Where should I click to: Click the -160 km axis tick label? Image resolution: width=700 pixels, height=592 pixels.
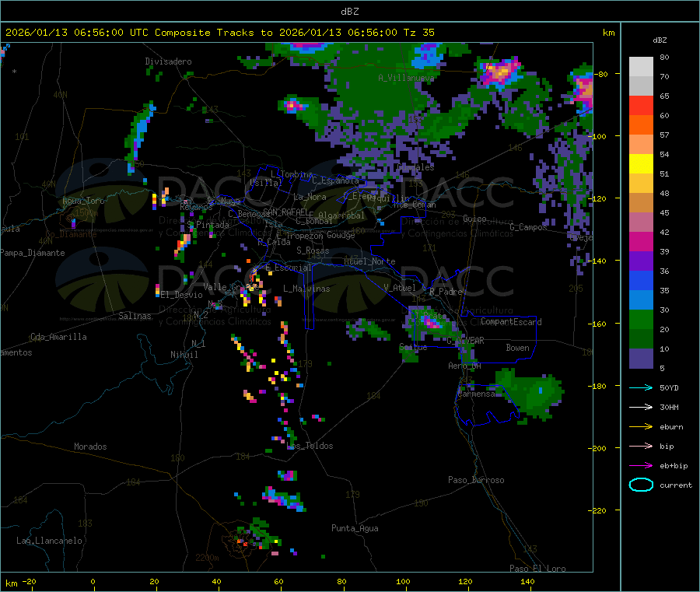598,324
